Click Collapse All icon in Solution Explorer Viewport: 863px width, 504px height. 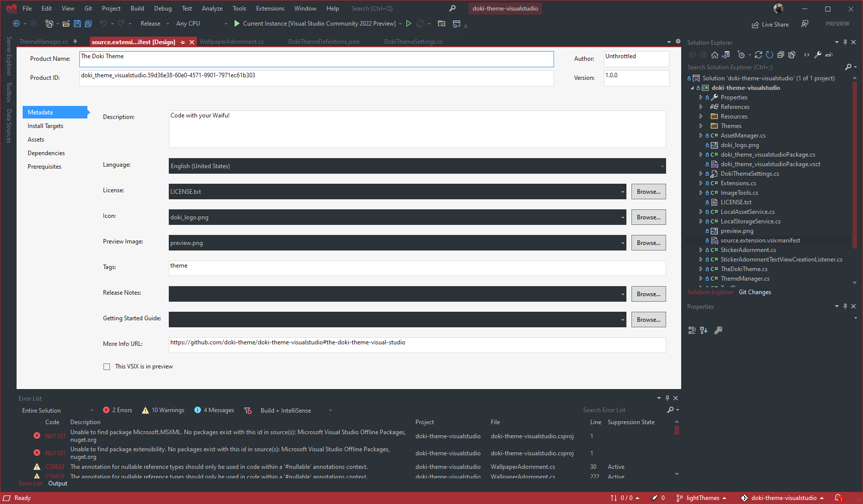pyautogui.click(x=781, y=55)
